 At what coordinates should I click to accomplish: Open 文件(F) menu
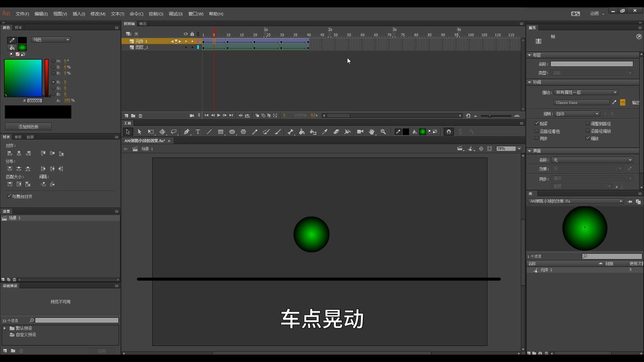(x=22, y=14)
